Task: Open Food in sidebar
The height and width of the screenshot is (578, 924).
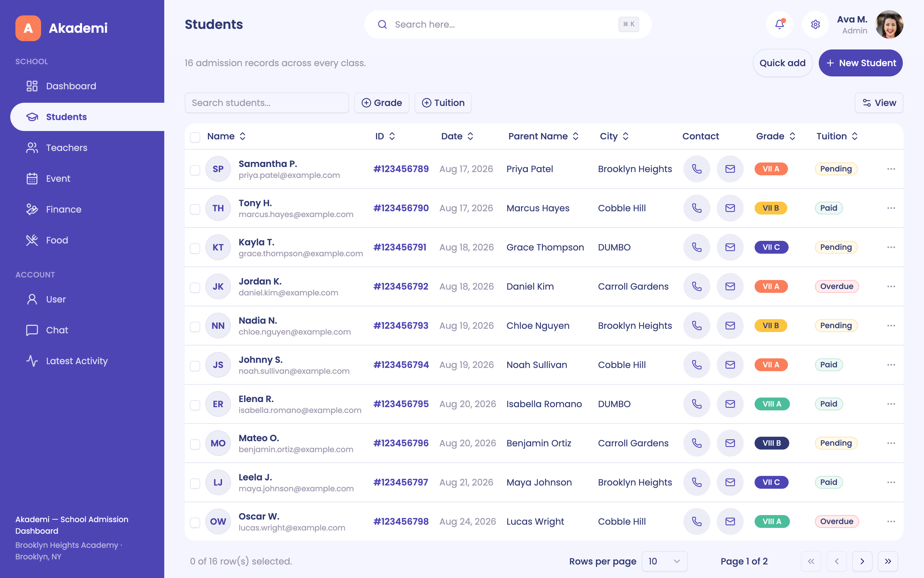Action: 88,240
